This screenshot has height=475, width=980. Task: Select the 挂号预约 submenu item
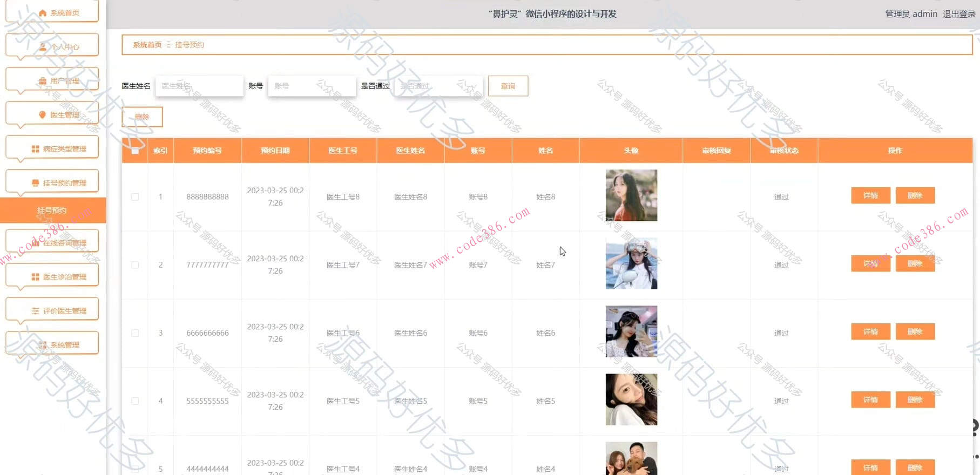(x=53, y=210)
